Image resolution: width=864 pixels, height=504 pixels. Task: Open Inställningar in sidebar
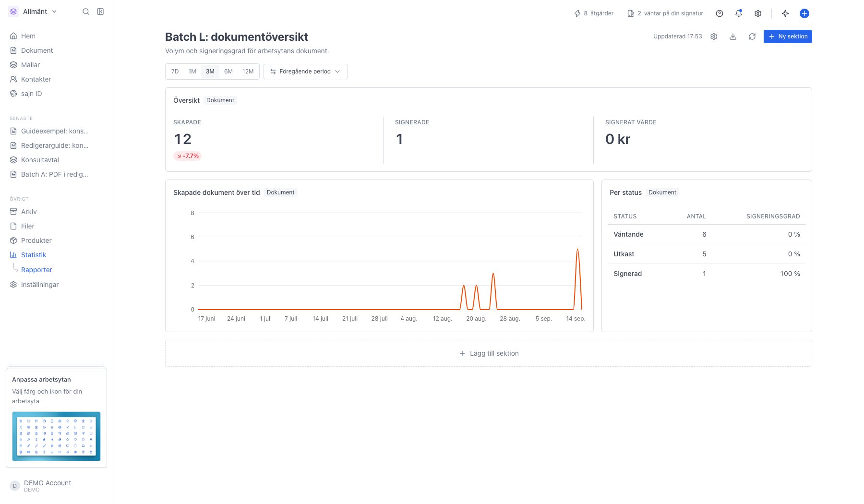tap(56, 285)
